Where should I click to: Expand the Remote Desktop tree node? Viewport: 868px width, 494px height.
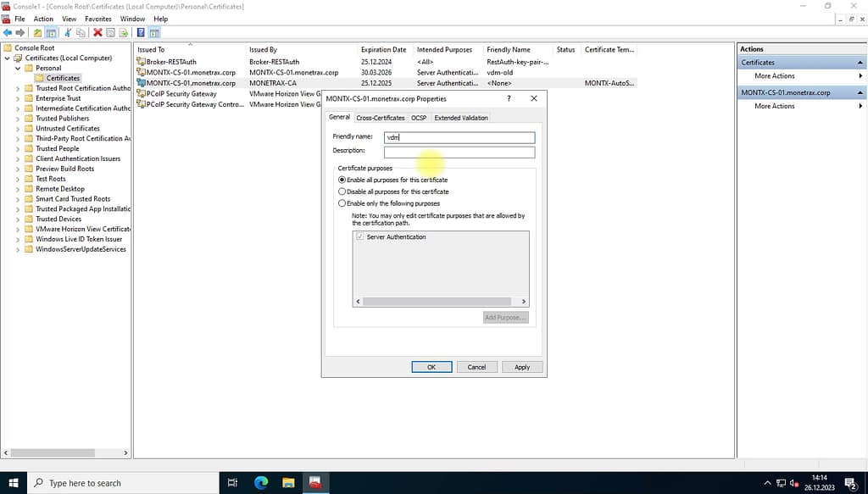coord(19,189)
